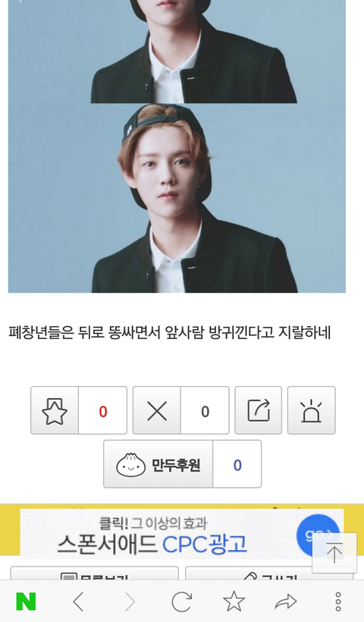The height and width of the screenshot is (622, 364).
Task: Tap the star recommend icon
Action: [x=55, y=410]
